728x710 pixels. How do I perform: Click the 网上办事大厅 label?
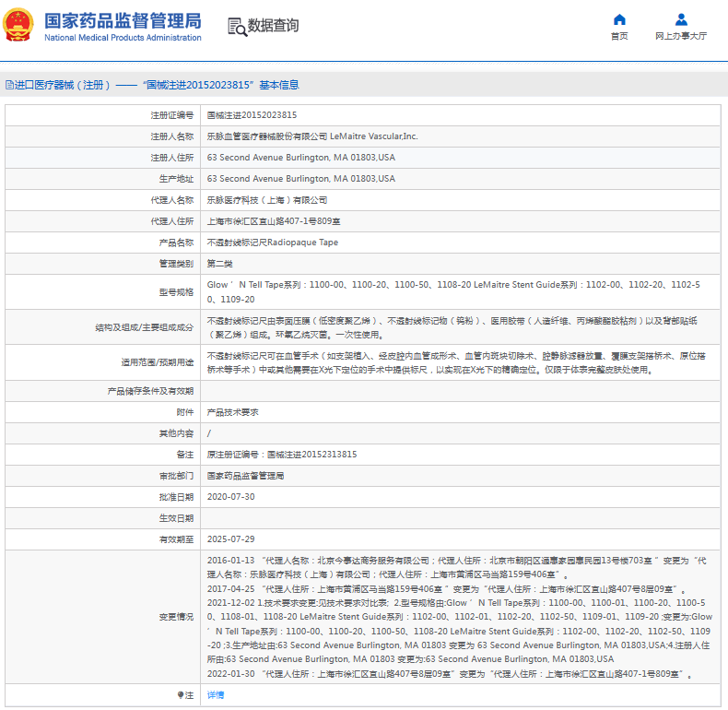tap(681, 36)
